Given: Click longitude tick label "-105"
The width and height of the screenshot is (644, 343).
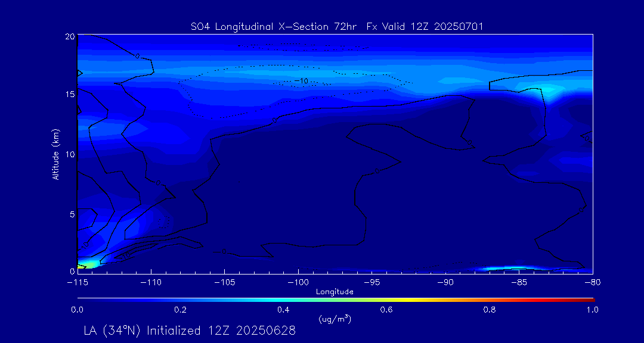Looking at the screenshot, I should coord(224,283).
